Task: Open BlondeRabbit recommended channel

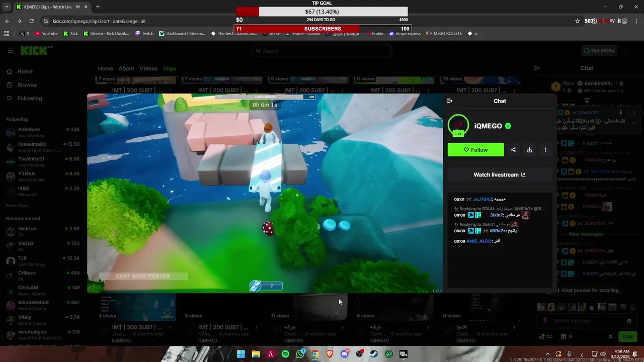Action: point(43,305)
